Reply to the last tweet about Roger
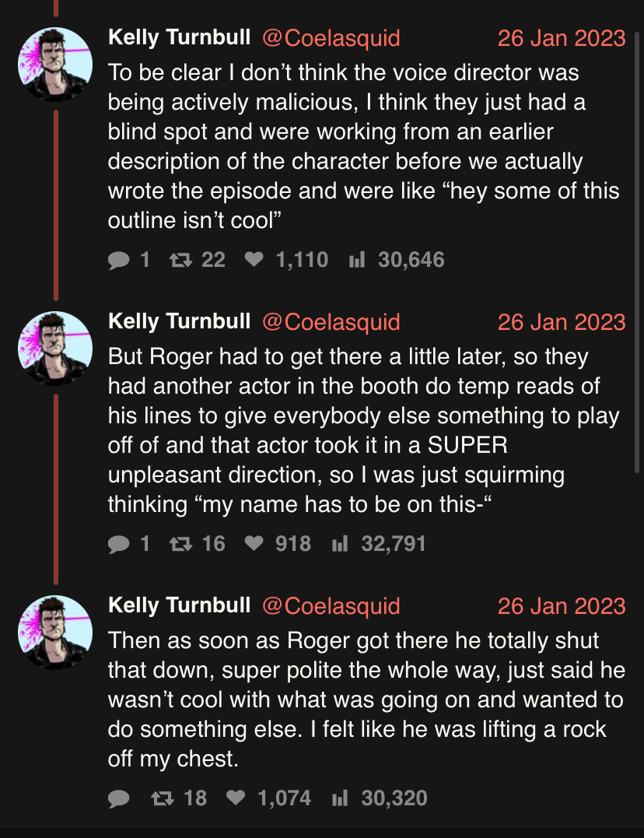 pos(118,798)
